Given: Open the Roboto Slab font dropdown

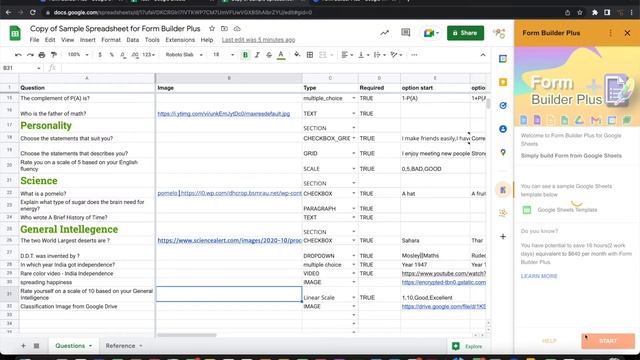Looking at the screenshot, I should pos(184,55).
